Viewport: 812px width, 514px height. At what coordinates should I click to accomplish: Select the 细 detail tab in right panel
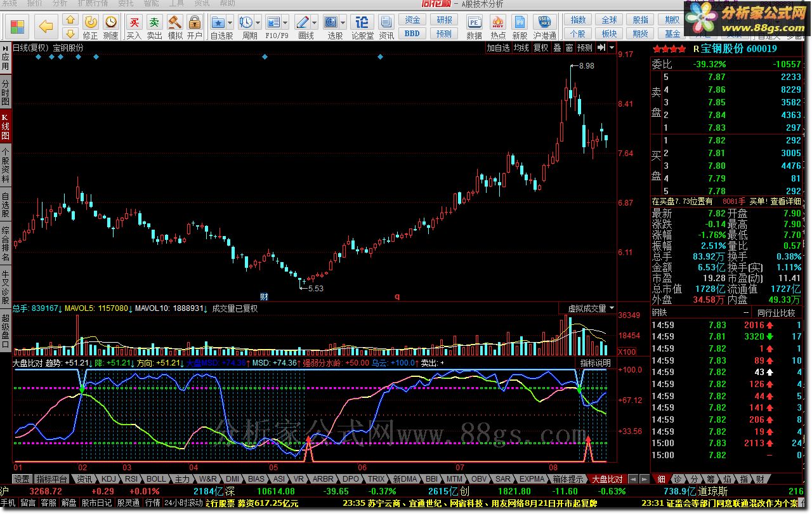tap(662, 479)
